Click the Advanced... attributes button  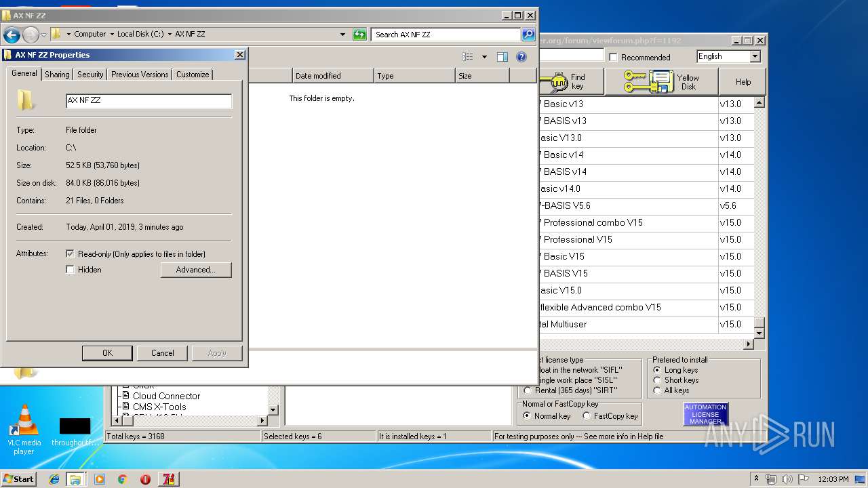click(196, 270)
